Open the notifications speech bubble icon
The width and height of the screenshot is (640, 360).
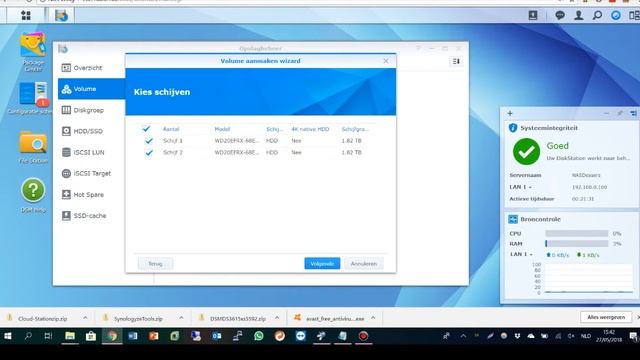560,16
